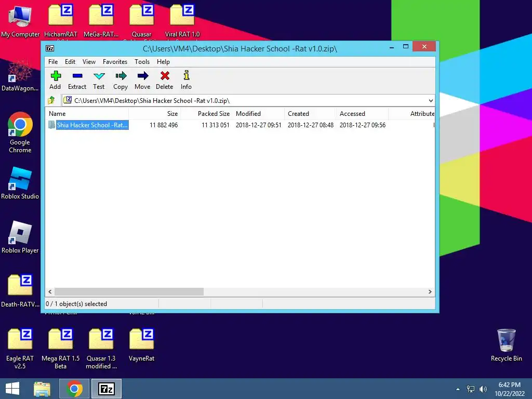Run the Test archive tool
Image resolution: width=532 pixels, height=399 pixels.
[x=99, y=80]
